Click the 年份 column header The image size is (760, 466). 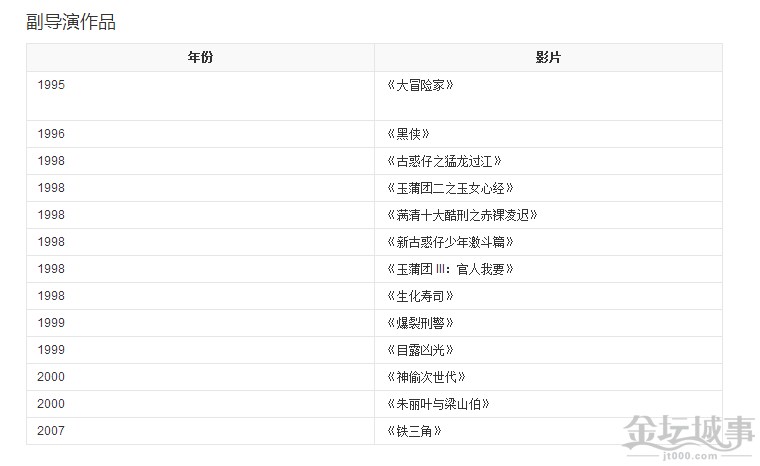tap(200, 58)
